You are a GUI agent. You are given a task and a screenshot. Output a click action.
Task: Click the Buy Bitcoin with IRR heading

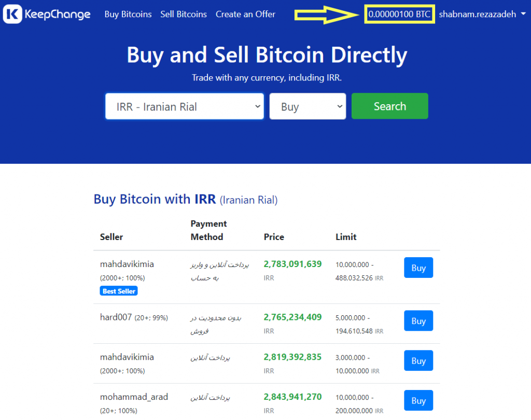coord(185,199)
